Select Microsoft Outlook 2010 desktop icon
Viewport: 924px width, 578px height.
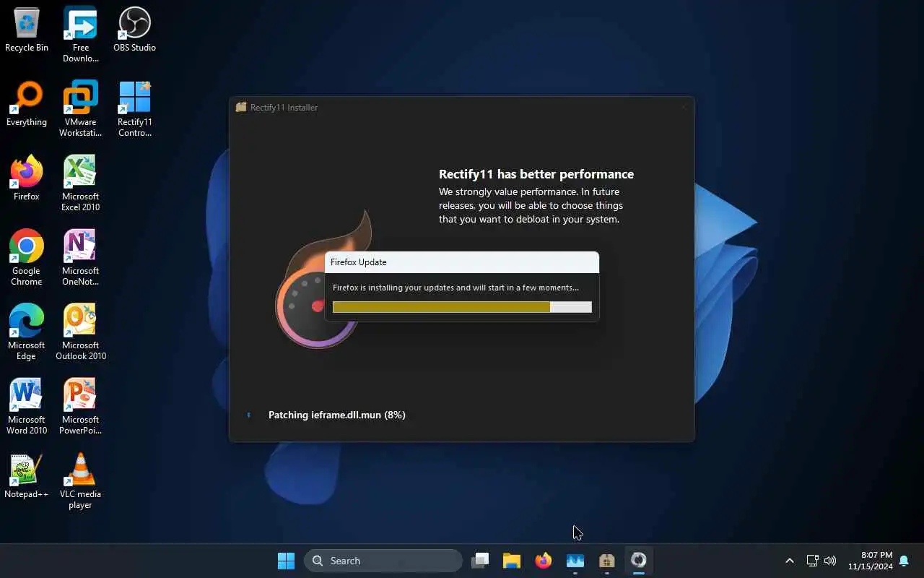click(x=80, y=332)
